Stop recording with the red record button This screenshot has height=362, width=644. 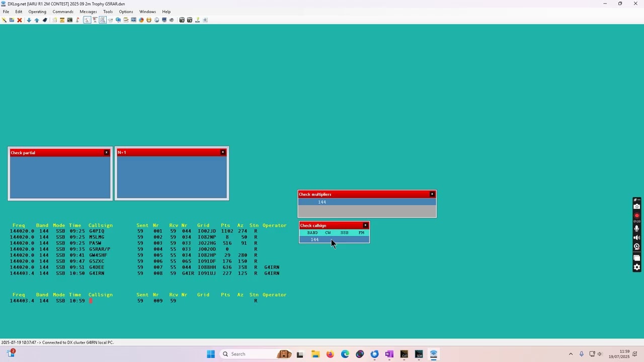[x=637, y=216]
